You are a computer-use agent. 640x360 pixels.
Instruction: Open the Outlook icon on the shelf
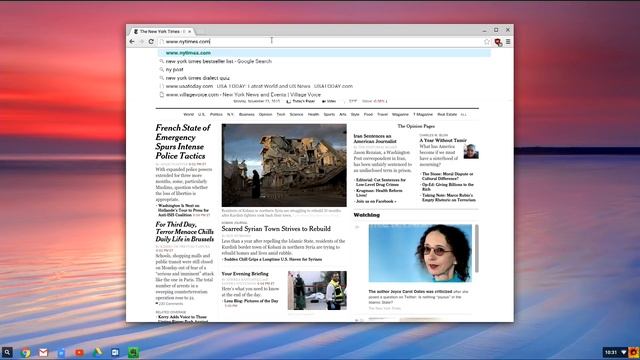115,352
